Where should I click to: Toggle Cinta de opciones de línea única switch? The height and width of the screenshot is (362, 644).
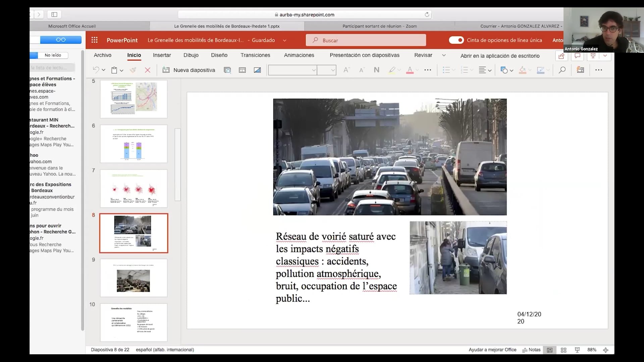point(456,40)
